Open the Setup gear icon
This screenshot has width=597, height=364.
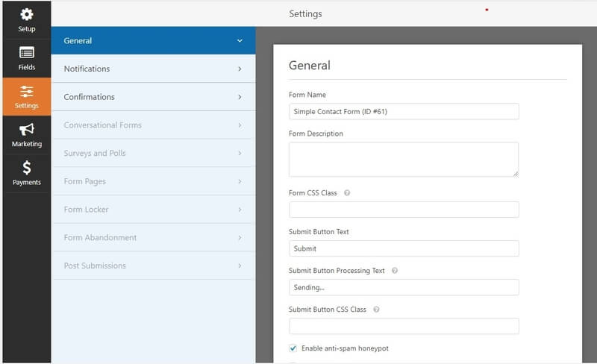pos(27,14)
